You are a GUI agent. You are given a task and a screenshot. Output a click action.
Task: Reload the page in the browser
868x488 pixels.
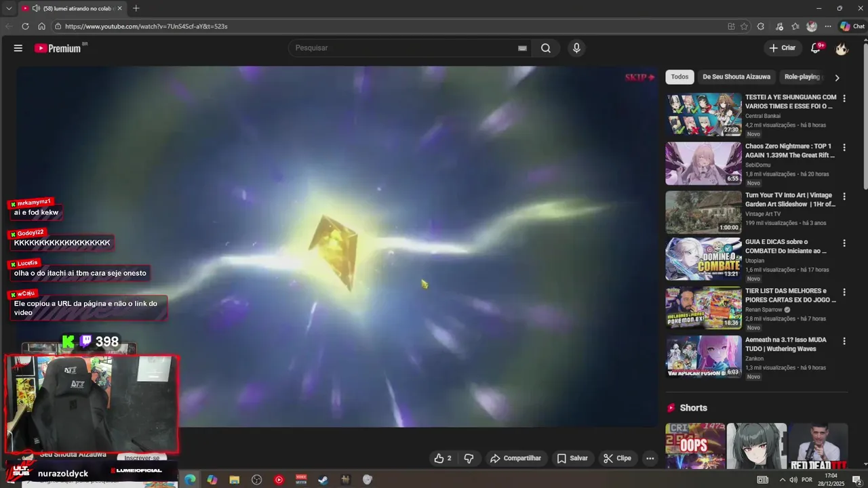(25, 26)
